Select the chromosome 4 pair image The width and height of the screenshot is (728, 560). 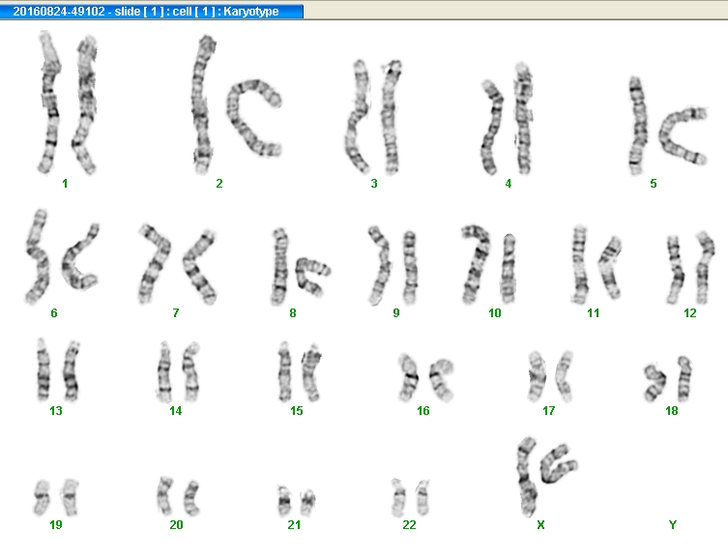pos(507,119)
